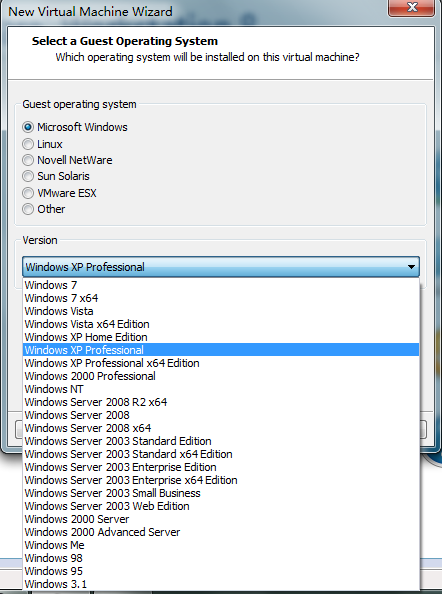Pick Windows Server 2003 Standard x64 Edition
Viewport: 442px width, 594px height.
(x=221, y=454)
